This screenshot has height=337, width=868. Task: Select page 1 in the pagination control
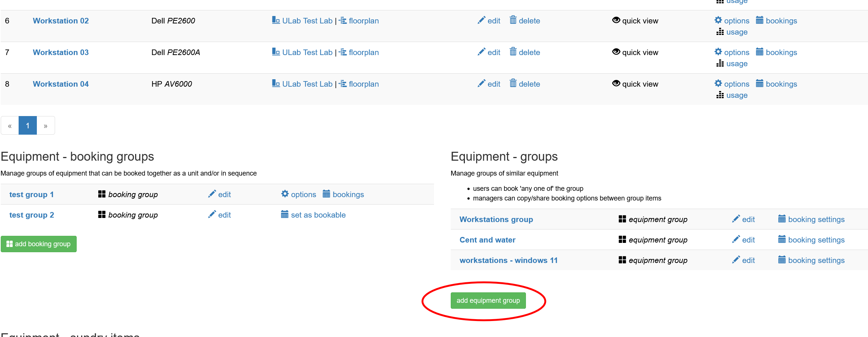28,125
